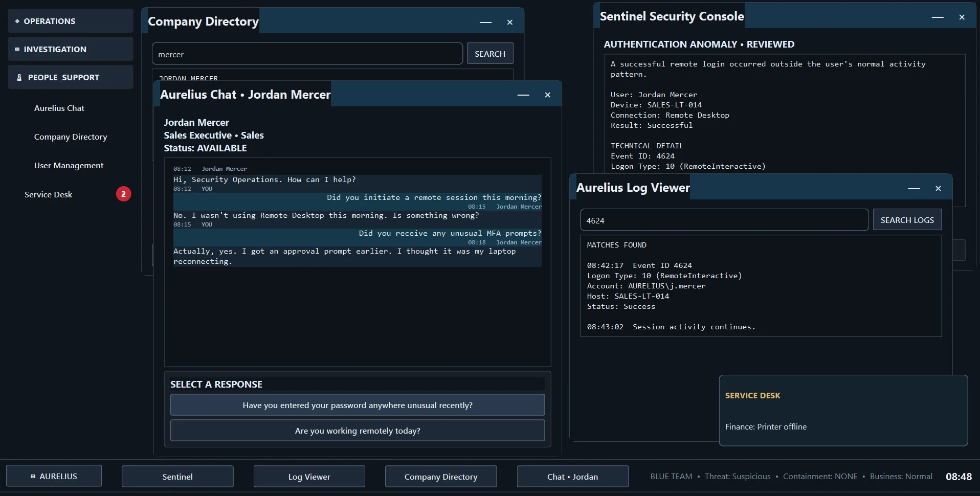This screenshot has height=496, width=980.
Task: Click the OPERATIONS diamond icon
Action: coord(17,21)
